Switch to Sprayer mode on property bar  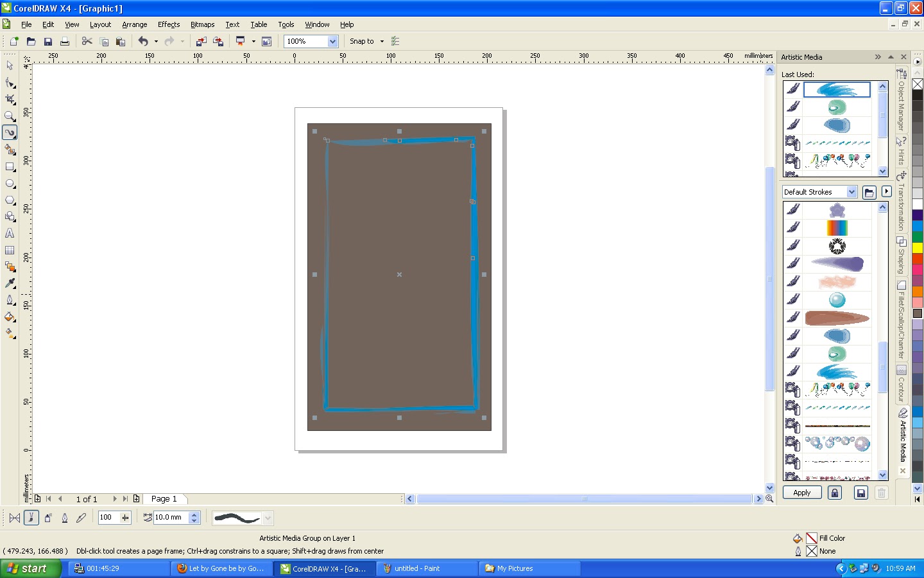(x=48, y=518)
